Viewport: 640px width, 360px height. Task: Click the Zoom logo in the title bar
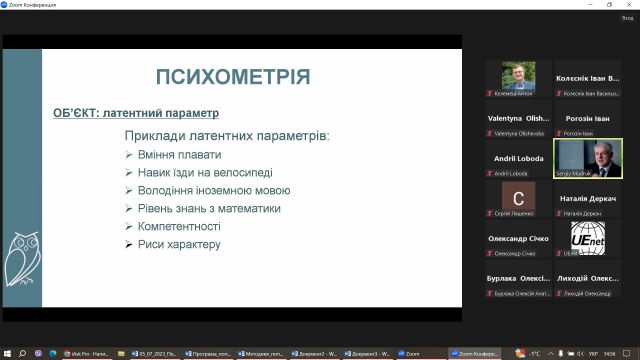click(4, 4)
